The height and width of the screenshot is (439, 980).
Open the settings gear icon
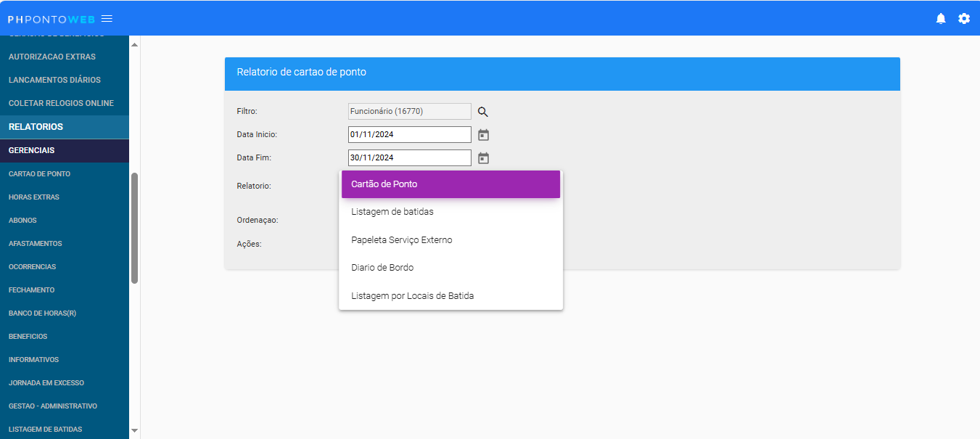(x=964, y=18)
